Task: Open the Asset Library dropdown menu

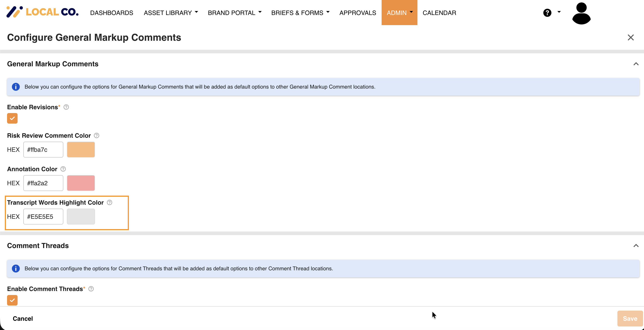Action: [171, 13]
